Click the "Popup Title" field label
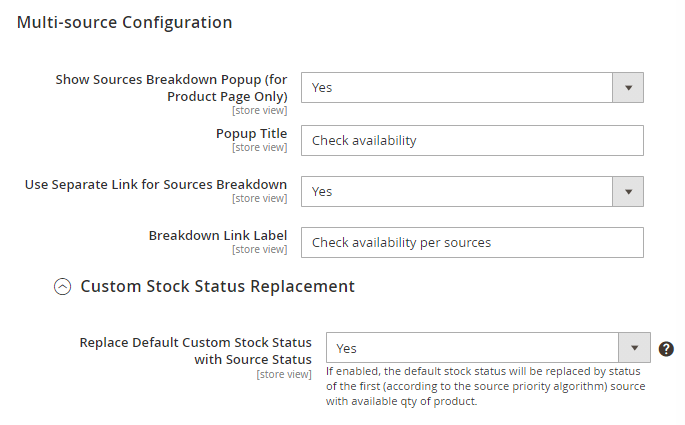The image size is (685, 425). (251, 133)
